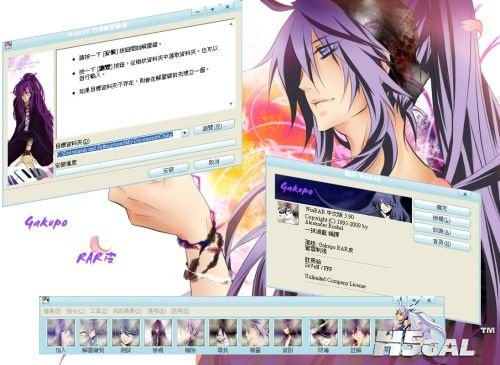Click the 'Unlimited Company License' text
500x365 pixels.
coord(335,282)
